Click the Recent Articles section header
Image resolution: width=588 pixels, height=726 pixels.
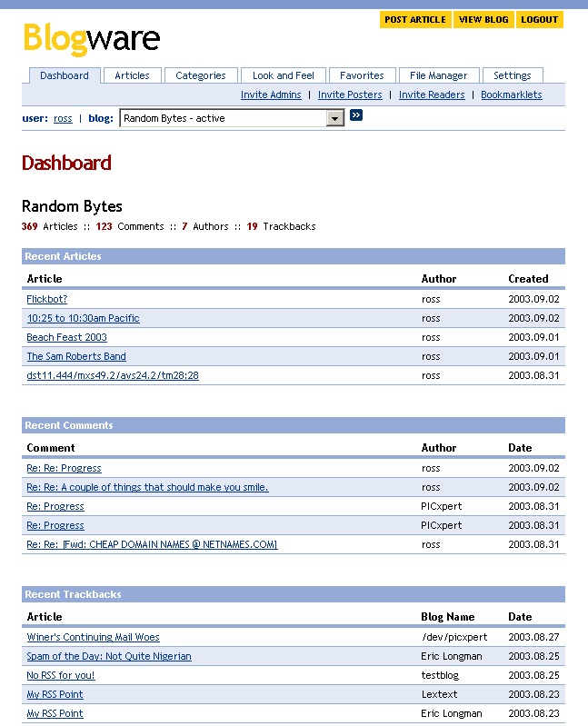[294, 256]
